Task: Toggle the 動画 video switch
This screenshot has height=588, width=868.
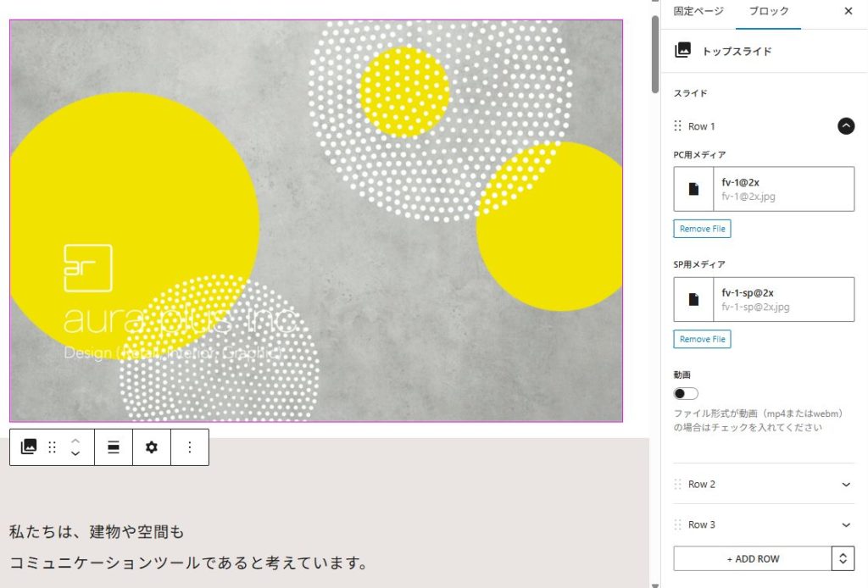Action: tap(686, 393)
